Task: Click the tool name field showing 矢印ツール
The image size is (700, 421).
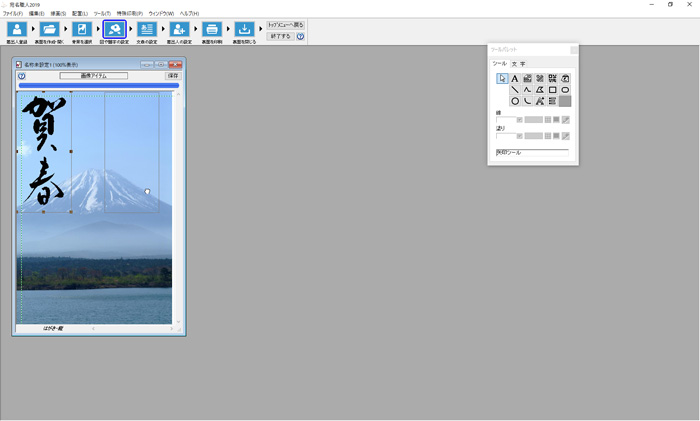Action: point(532,153)
